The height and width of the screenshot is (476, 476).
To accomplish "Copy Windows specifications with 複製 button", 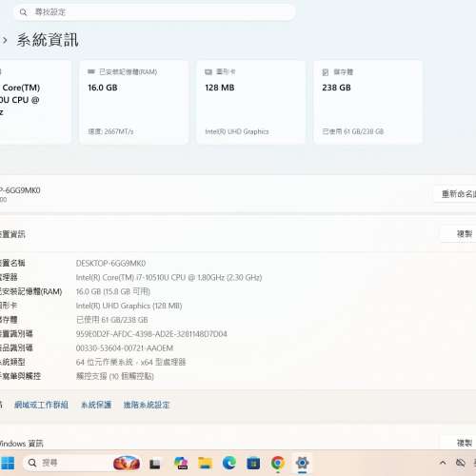I will click(x=464, y=443).
